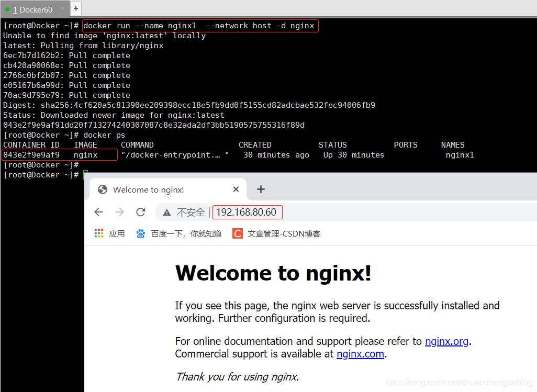Click the 6ec7b7d162b2 Pull complete line

[x=67, y=55]
